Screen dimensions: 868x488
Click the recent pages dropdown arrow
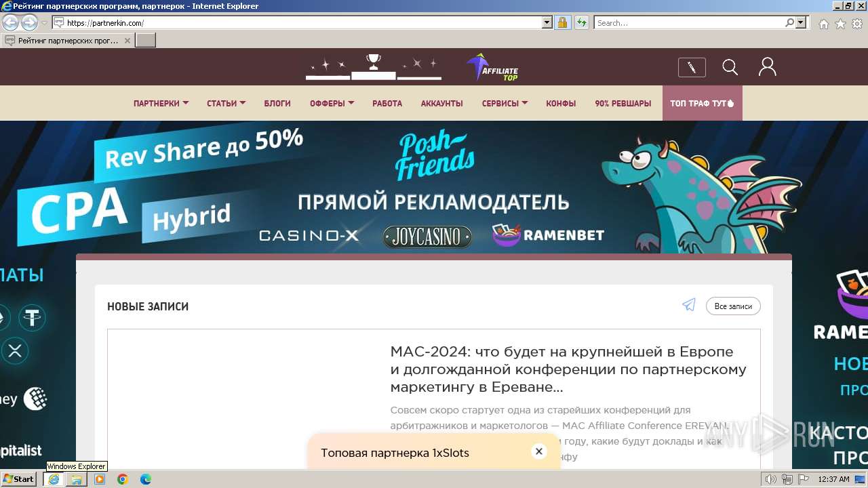coord(44,22)
